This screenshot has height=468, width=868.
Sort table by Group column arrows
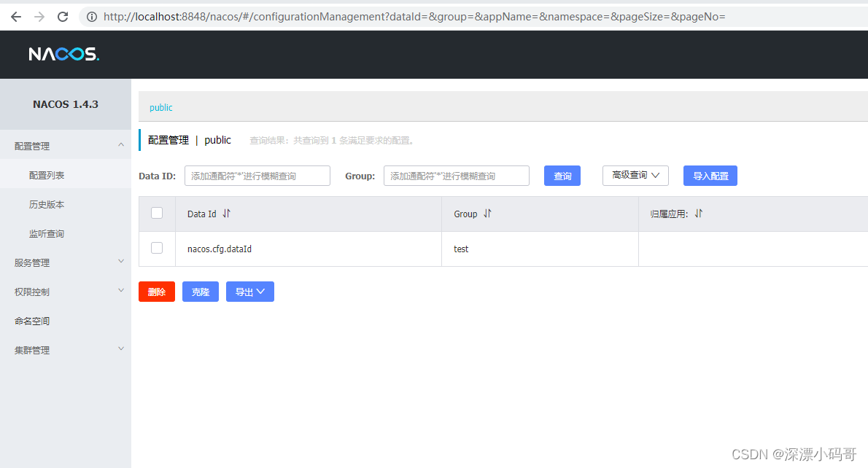486,214
